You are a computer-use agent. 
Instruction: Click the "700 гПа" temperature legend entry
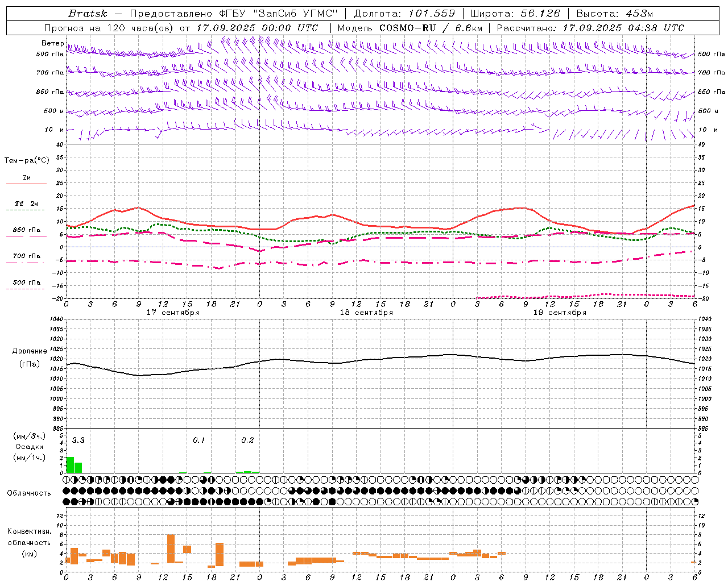point(26,256)
